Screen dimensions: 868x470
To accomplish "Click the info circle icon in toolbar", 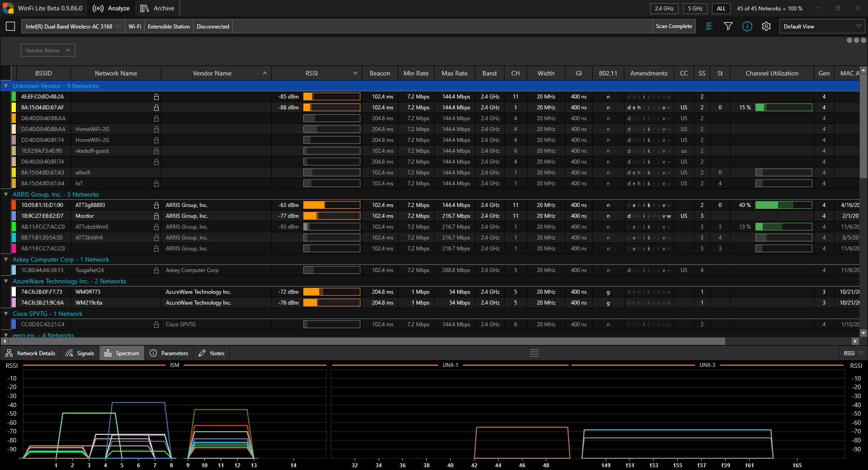I will coord(747,26).
